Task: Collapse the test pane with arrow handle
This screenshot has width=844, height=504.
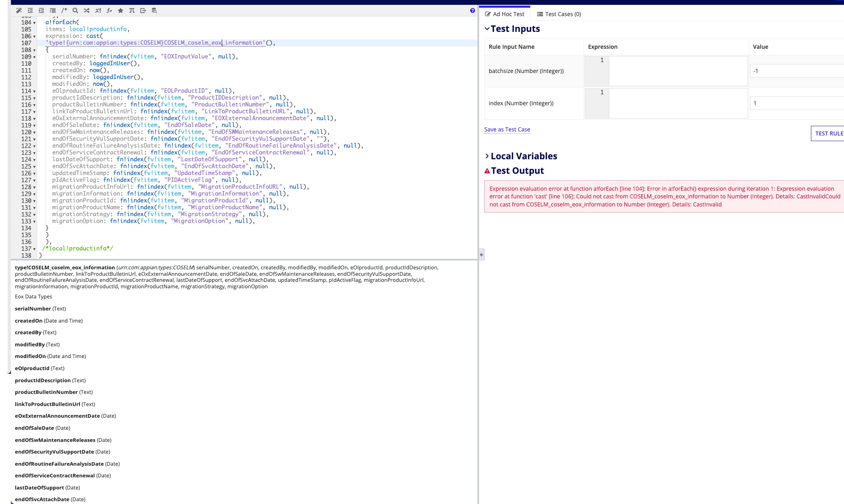Action: click(x=481, y=254)
